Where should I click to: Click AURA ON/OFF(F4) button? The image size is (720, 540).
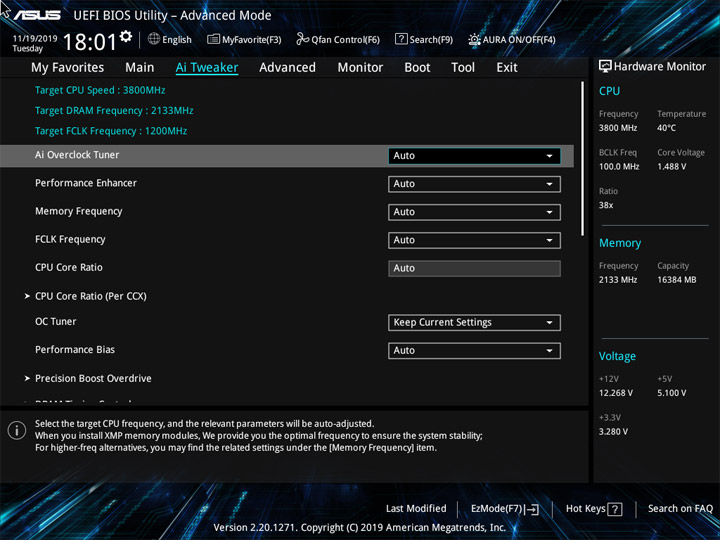click(x=512, y=39)
